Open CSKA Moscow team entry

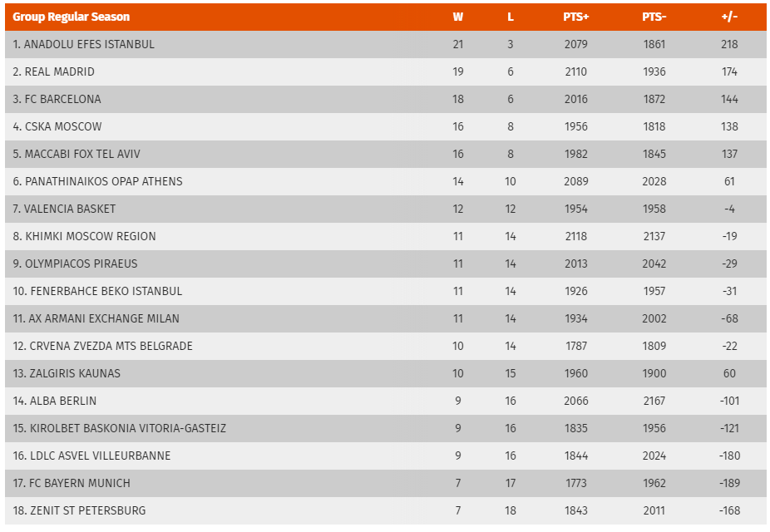click(57, 127)
